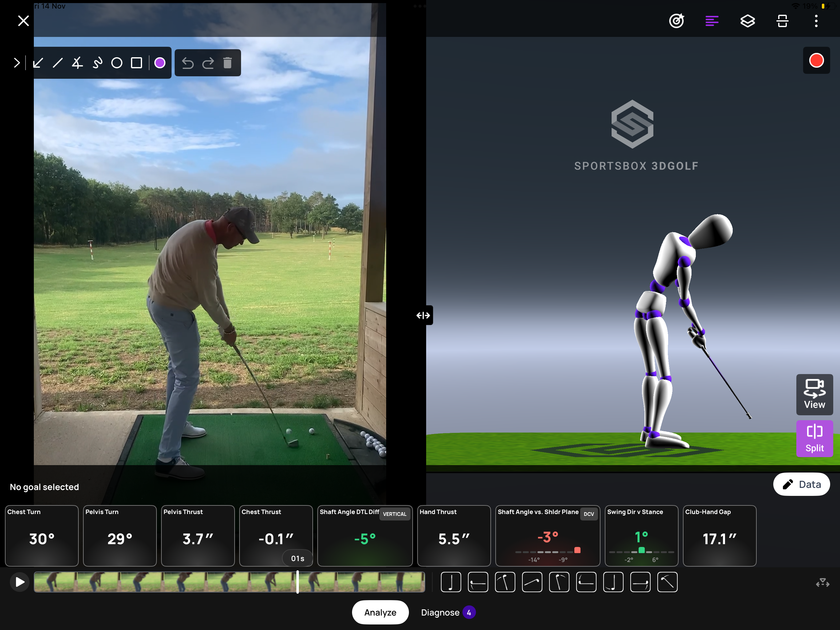Viewport: 840px width, 630px height.
Task: Select the straight line drawing tool
Action: point(58,63)
